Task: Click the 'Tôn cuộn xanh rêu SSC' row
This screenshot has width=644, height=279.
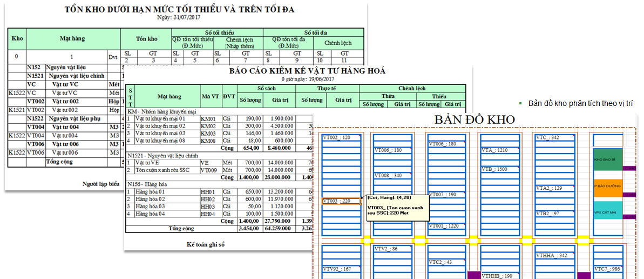Action: (x=162, y=170)
